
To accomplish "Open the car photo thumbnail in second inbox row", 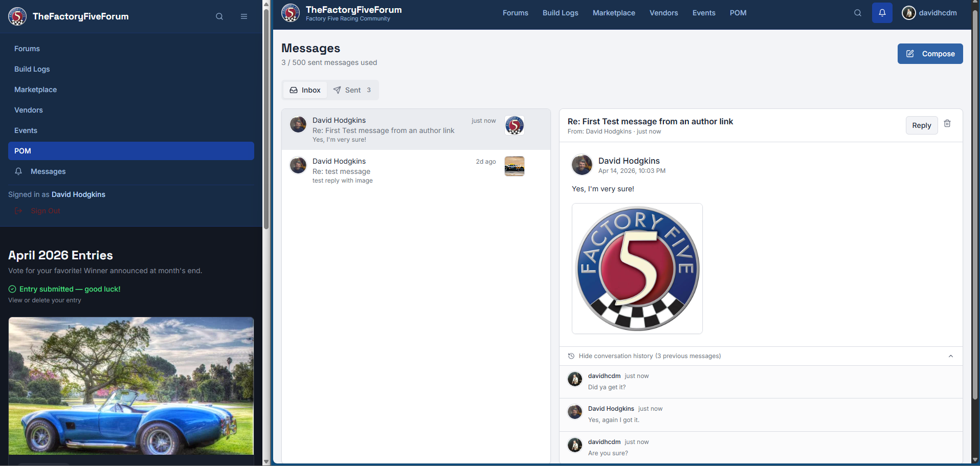I will (515, 166).
